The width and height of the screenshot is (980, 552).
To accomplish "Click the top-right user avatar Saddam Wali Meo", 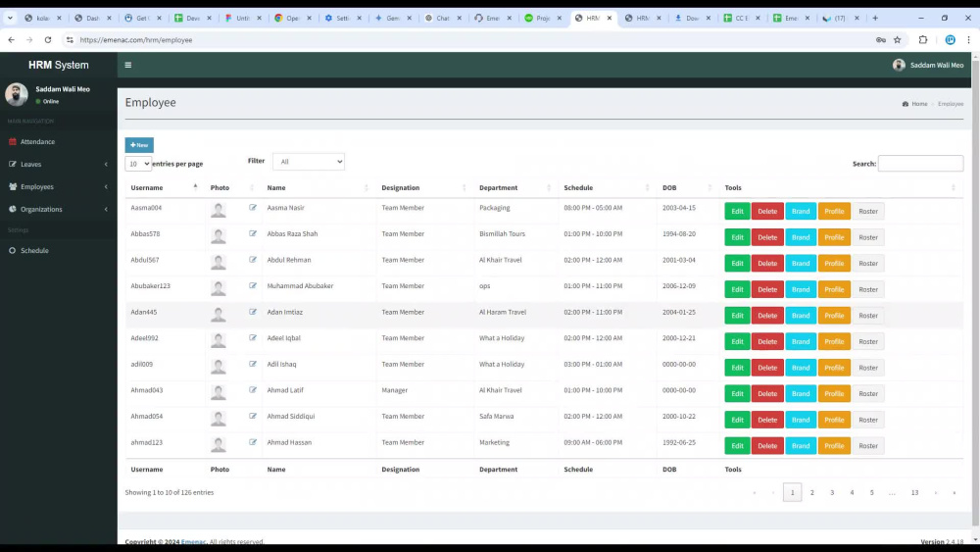I will tap(899, 65).
